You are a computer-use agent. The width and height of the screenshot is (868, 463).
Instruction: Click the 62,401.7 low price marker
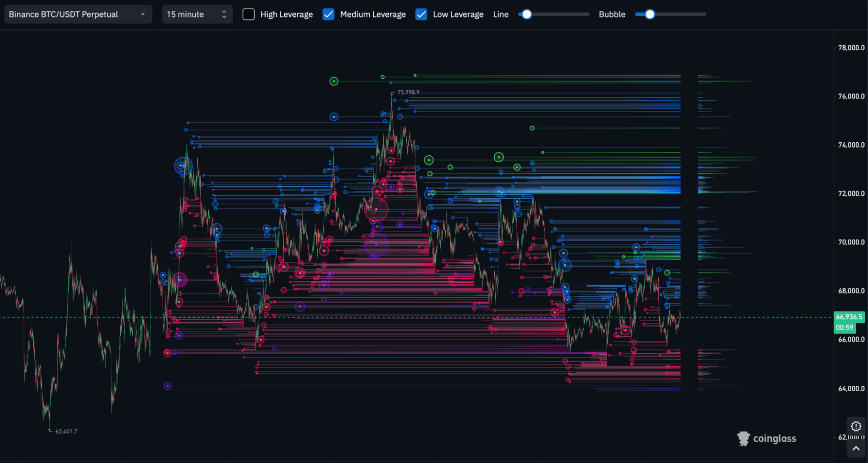[66, 431]
